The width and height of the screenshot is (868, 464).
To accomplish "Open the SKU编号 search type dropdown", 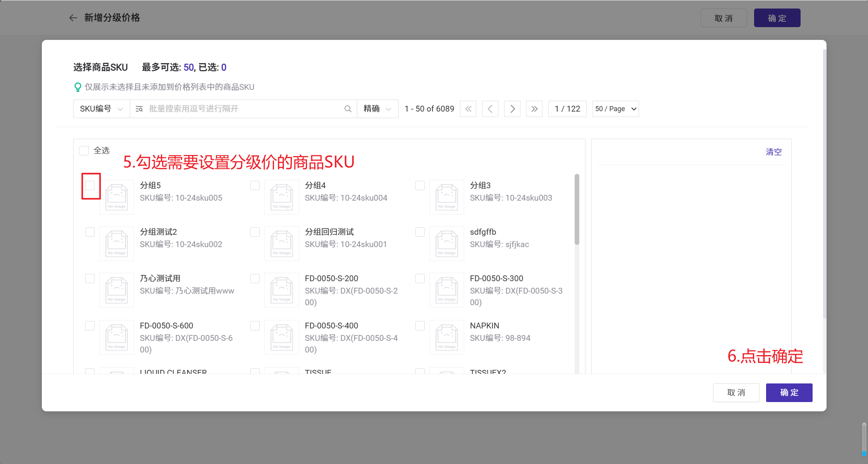I will 101,109.
